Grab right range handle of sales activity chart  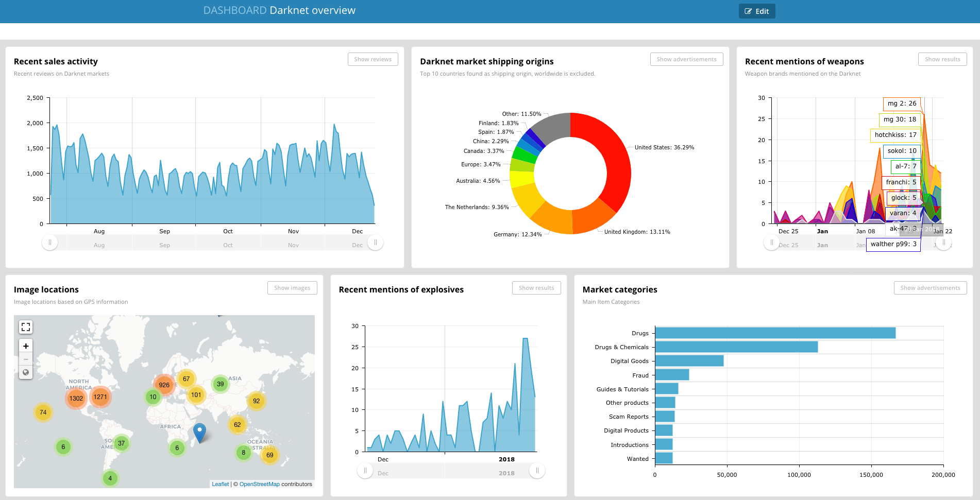pyautogui.click(x=376, y=243)
